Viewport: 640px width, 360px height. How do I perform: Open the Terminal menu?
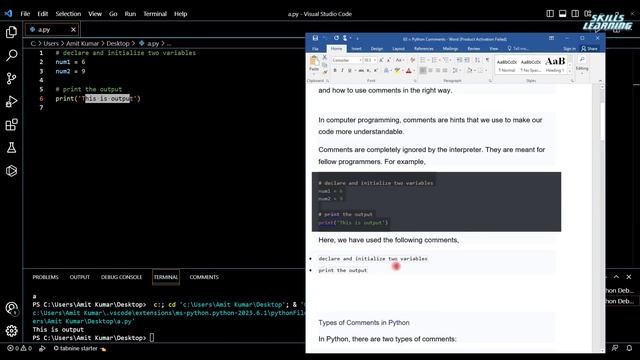155,13
